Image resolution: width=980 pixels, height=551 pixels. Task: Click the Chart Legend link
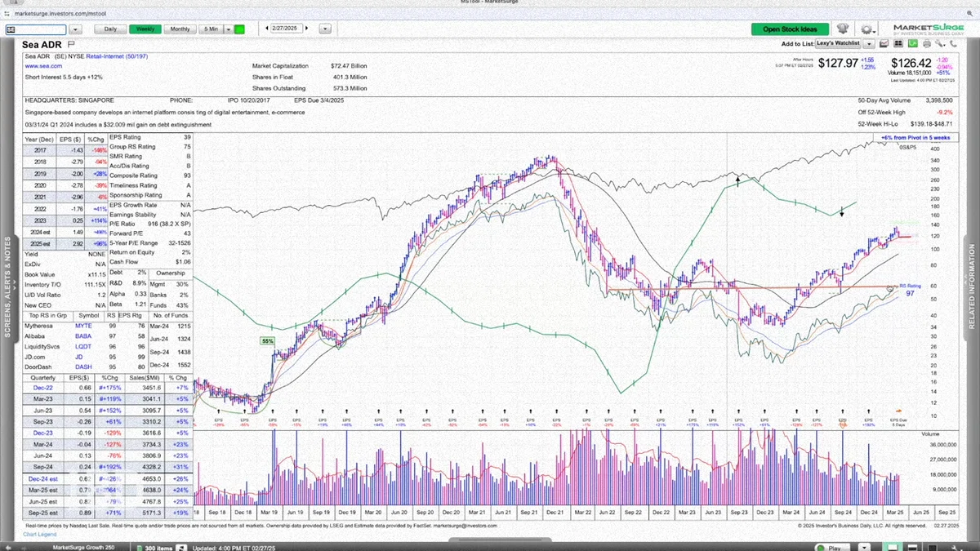click(41, 534)
